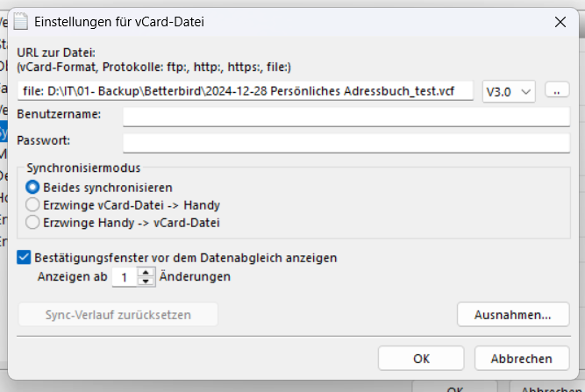The height and width of the screenshot is (392, 585).
Task: Decrease the Änderungen count with the down arrow
Action: pos(146,282)
